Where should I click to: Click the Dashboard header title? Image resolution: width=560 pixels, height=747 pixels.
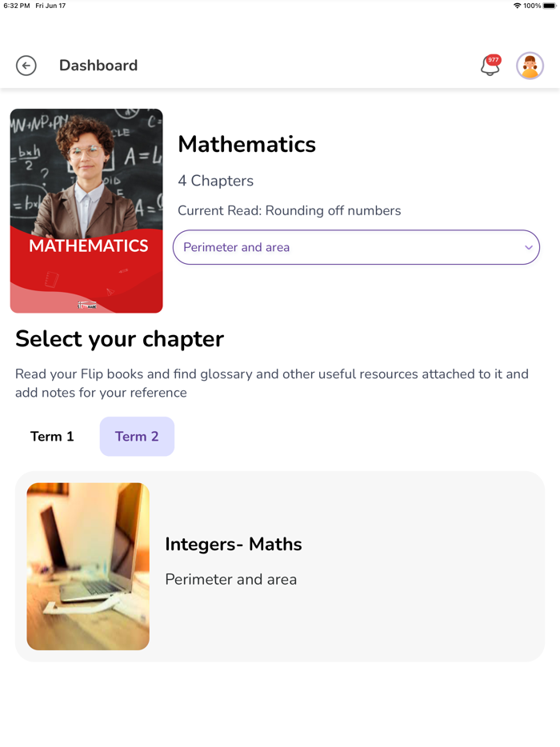[98, 66]
